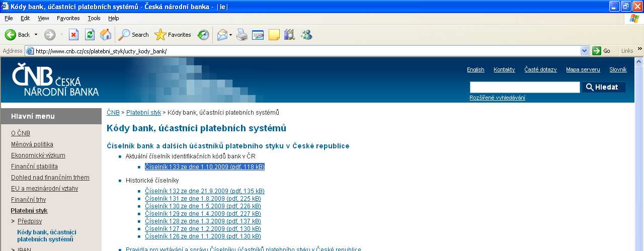Open the Forward history dropdown arrow
The height and width of the screenshot is (251, 644).
coord(62,35)
